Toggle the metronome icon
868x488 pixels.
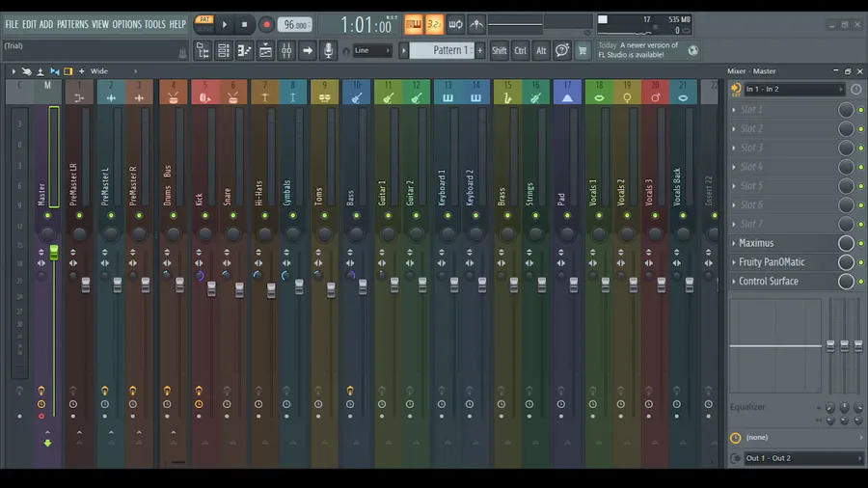(476, 24)
